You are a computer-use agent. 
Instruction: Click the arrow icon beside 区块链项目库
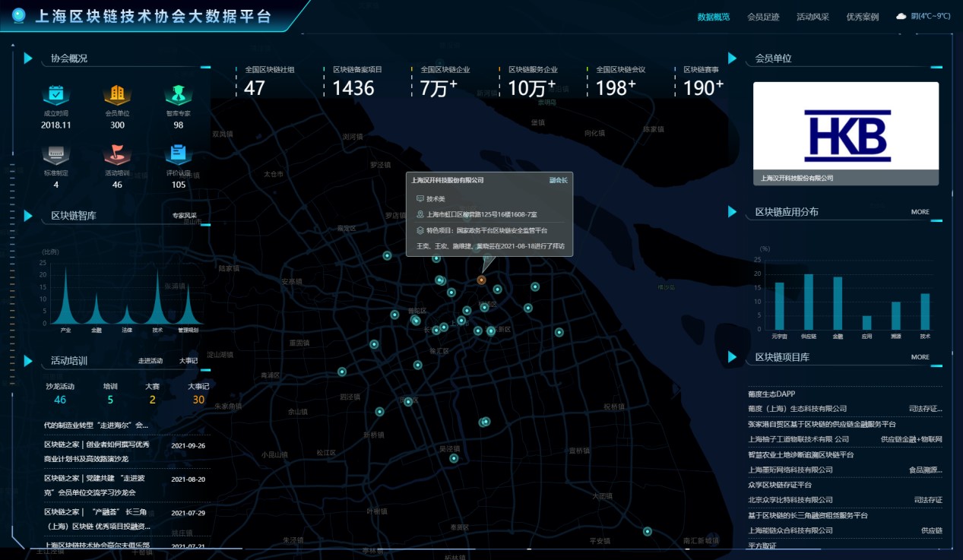pyautogui.click(x=733, y=357)
